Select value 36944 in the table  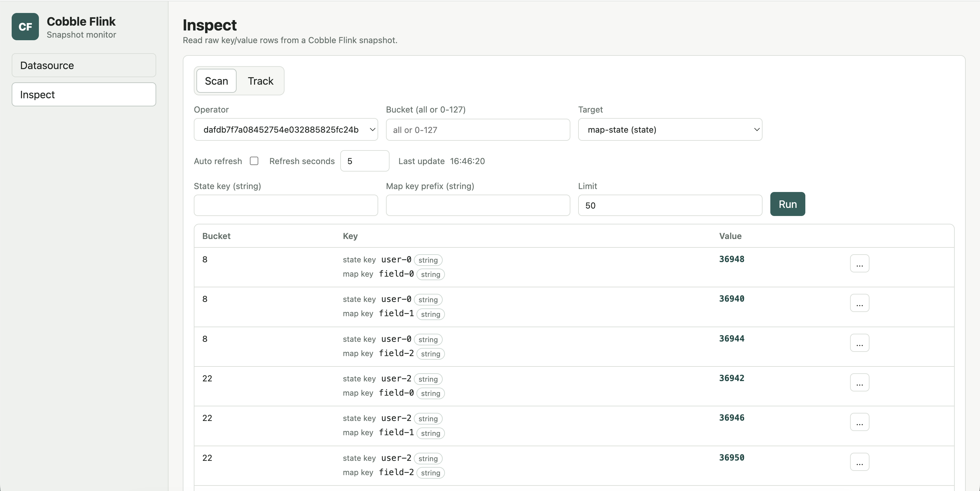point(731,339)
